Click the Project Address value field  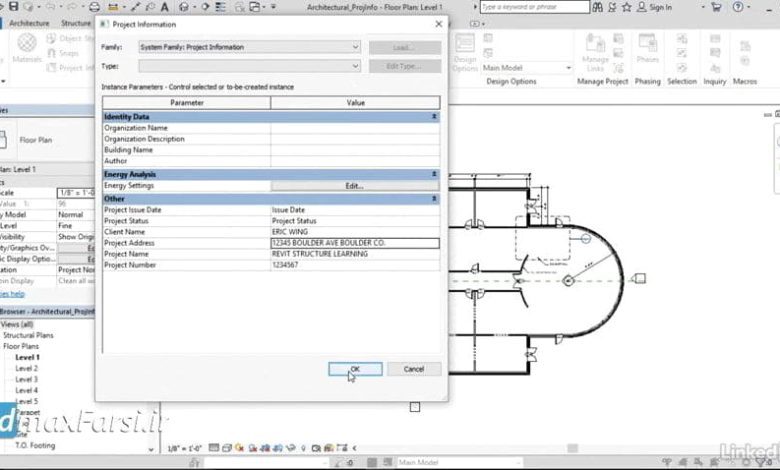click(x=355, y=243)
